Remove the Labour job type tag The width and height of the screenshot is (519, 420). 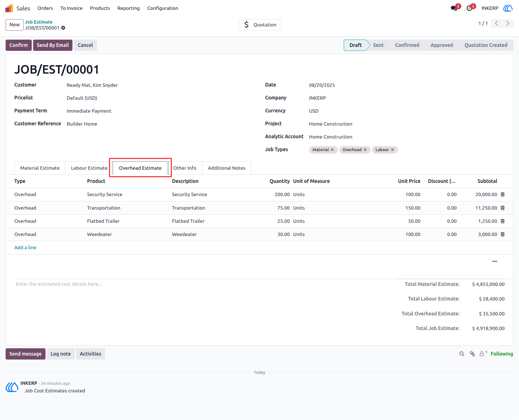pos(393,150)
